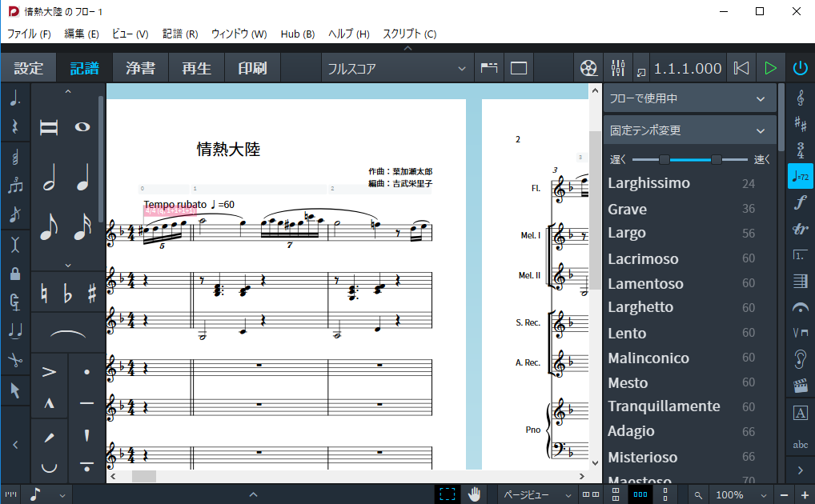Show longer note durations with up chevron
815x504 pixels.
[67, 91]
